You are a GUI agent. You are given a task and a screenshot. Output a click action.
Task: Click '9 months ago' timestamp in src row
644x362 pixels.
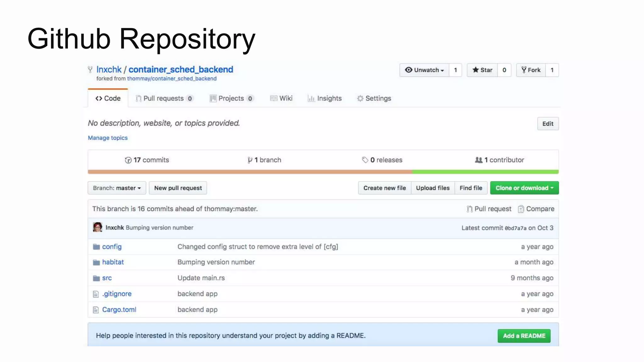(532, 278)
